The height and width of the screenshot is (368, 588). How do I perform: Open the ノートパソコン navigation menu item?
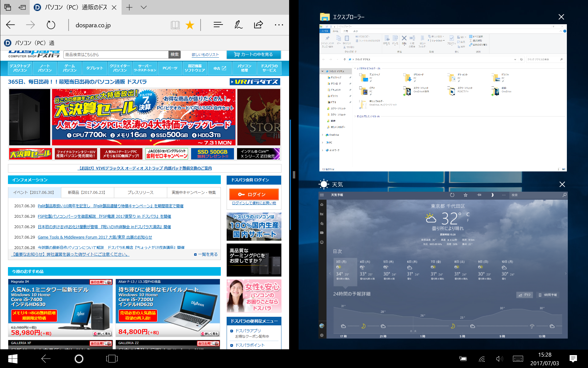45,68
